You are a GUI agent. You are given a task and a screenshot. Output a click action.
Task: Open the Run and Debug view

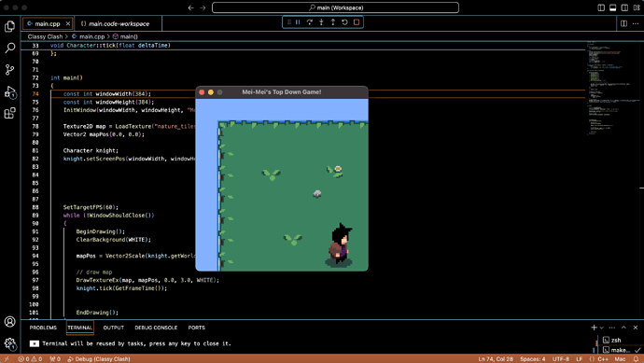point(10,92)
